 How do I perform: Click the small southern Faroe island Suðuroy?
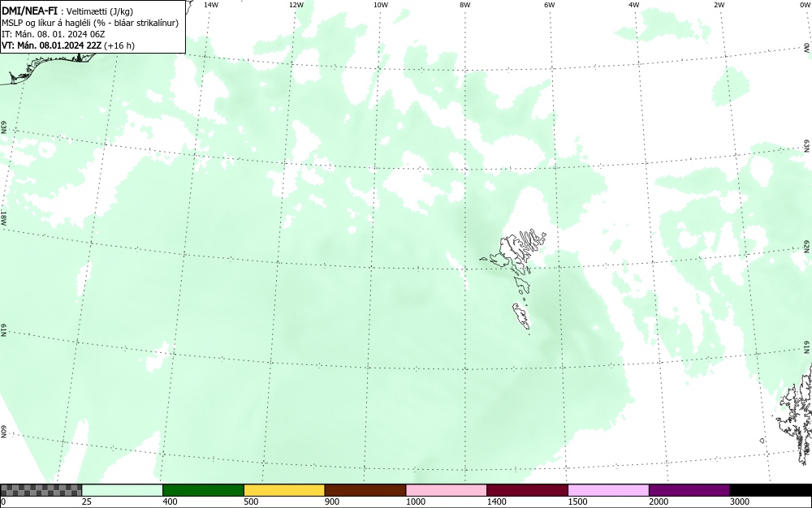(521, 316)
